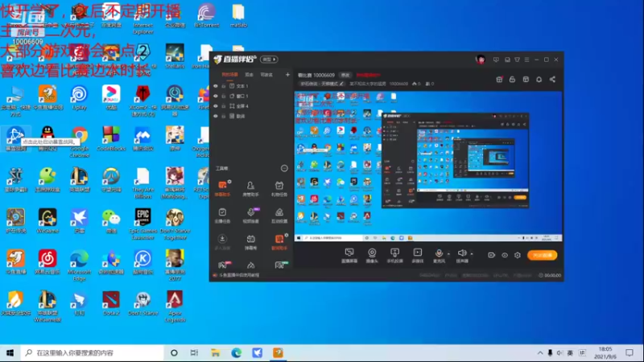
Task: Toggle the lock on the 窗口 1 source
Action: pos(224,96)
